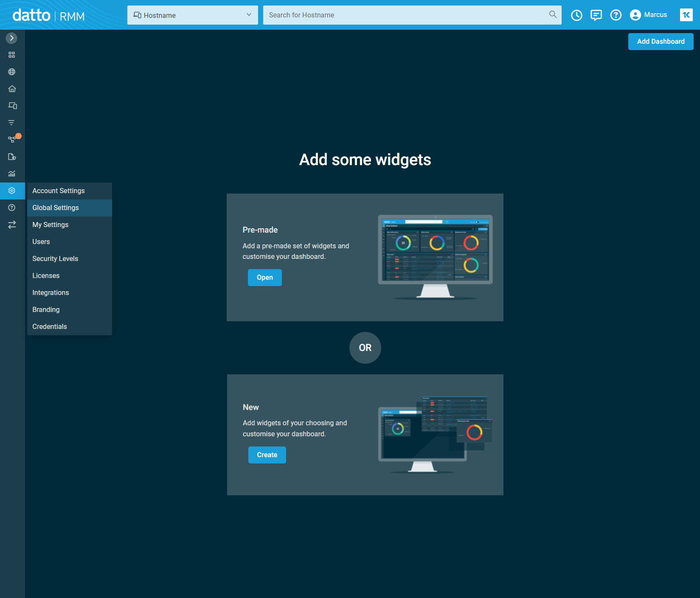The height and width of the screenshot is (598, 700).
Task: Click the 'New' card title
Action: pos(251,407)
